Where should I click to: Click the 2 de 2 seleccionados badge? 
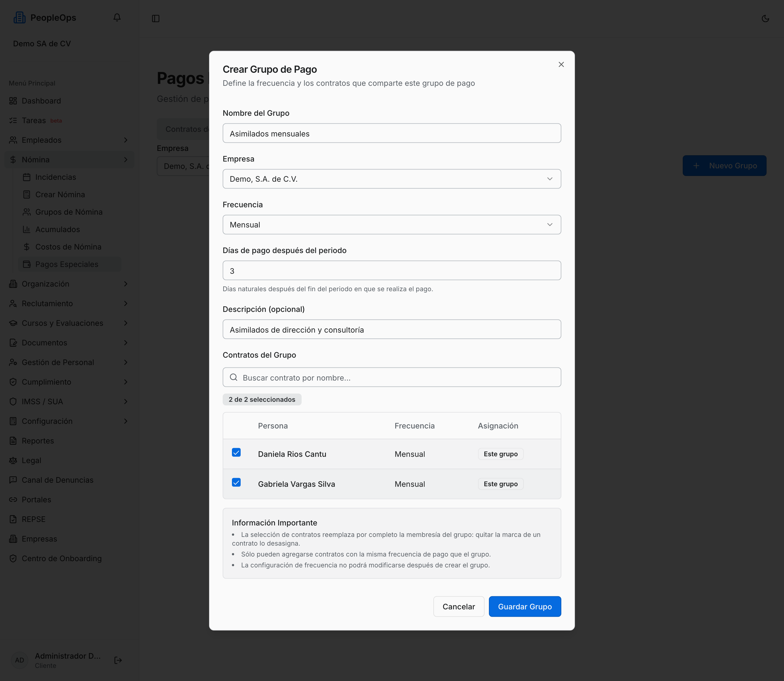[262, 399]
